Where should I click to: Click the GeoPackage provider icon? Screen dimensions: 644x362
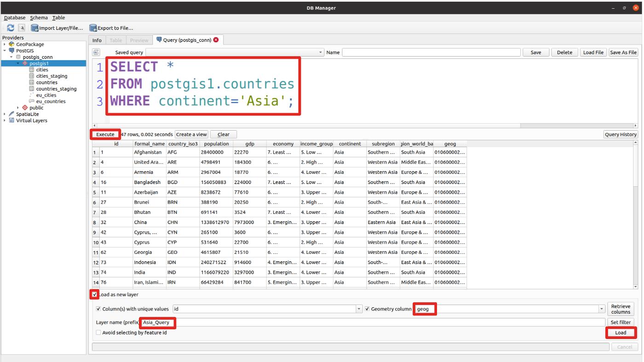point(12,44)
